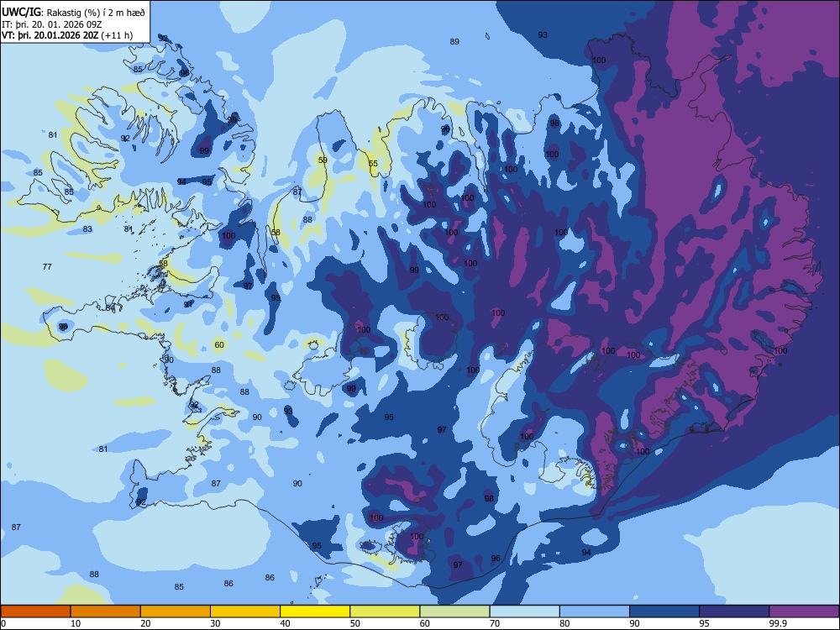Select the '20' legend scale label
840x630 pixels.
point(145,623)
